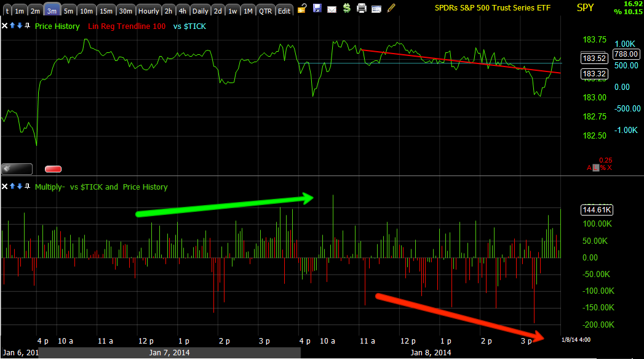644x359 pixels.
Task: Pin the Multiply indicator pane
Action: coord(27,187)
